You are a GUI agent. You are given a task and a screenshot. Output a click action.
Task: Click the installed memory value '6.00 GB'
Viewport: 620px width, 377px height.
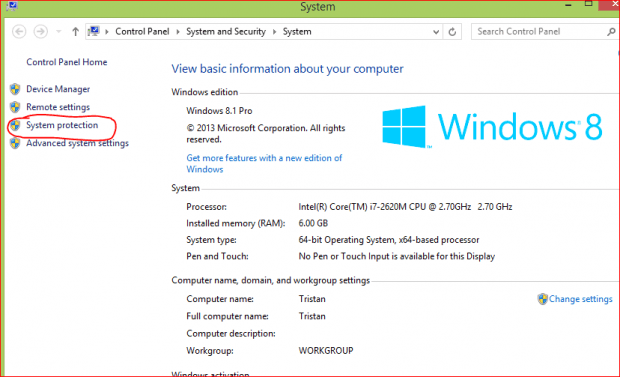click(x=313, y=224)
